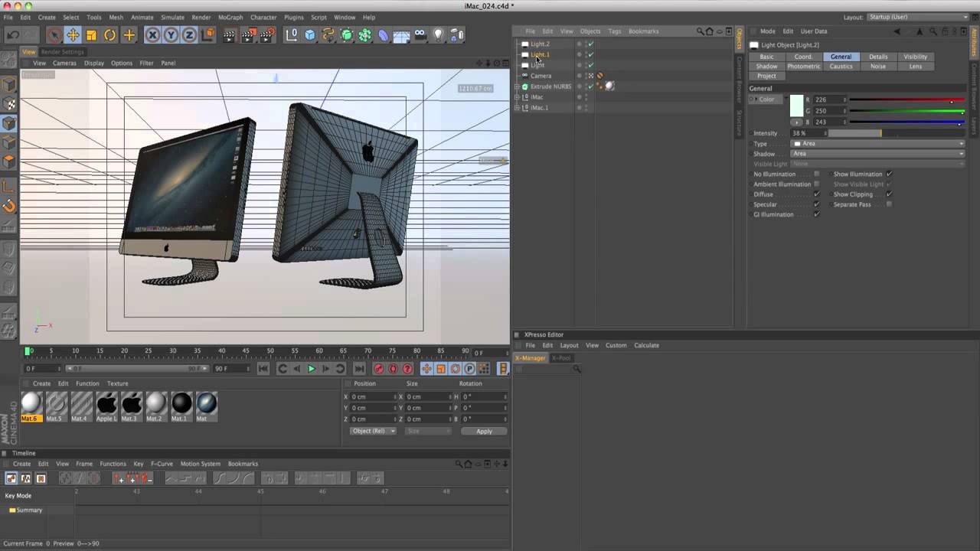The image size is (980, 551).
Task: Go to start of animation
Action: click(263, 369)
